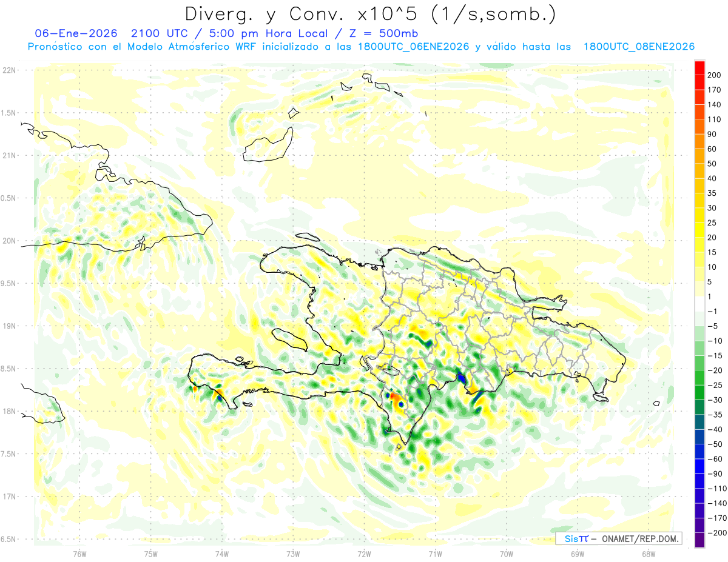Click latitude label "18N"
728x562 pixels.
(8, 411)
